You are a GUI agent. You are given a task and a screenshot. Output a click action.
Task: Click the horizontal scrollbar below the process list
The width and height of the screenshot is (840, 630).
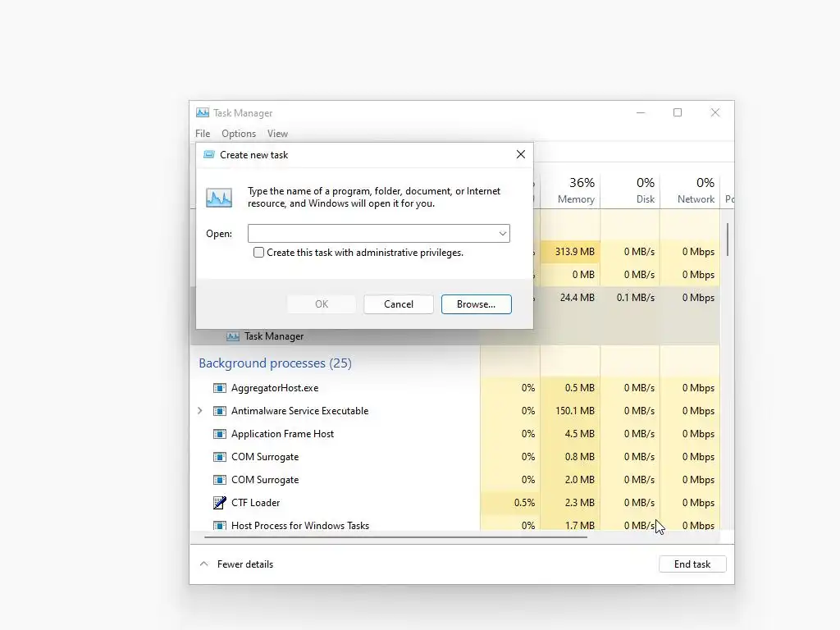pyautogui.click(x=395, y=536)
